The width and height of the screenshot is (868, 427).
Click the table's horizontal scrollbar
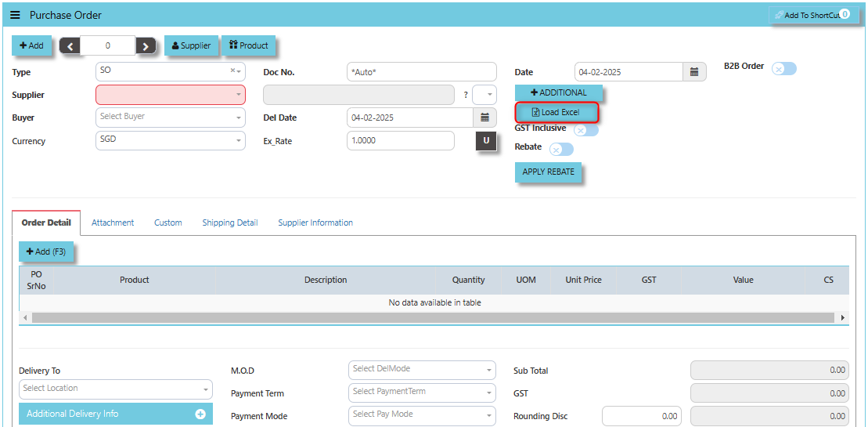[433, 318]
